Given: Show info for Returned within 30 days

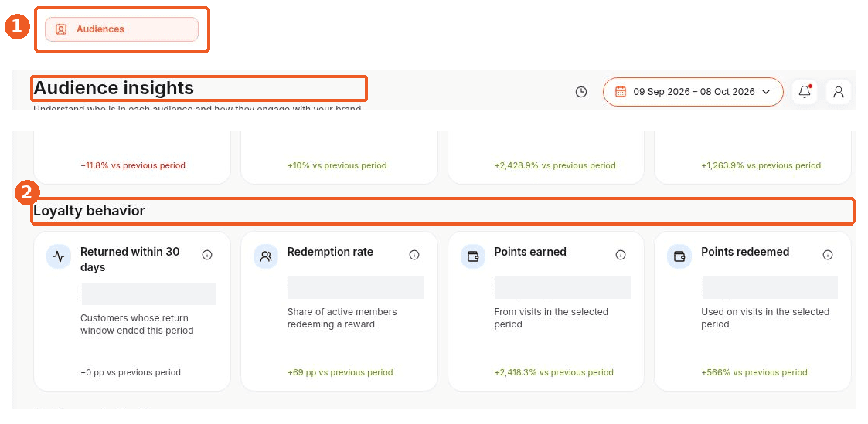Looking at the screenshot, I should click(207, 255).
